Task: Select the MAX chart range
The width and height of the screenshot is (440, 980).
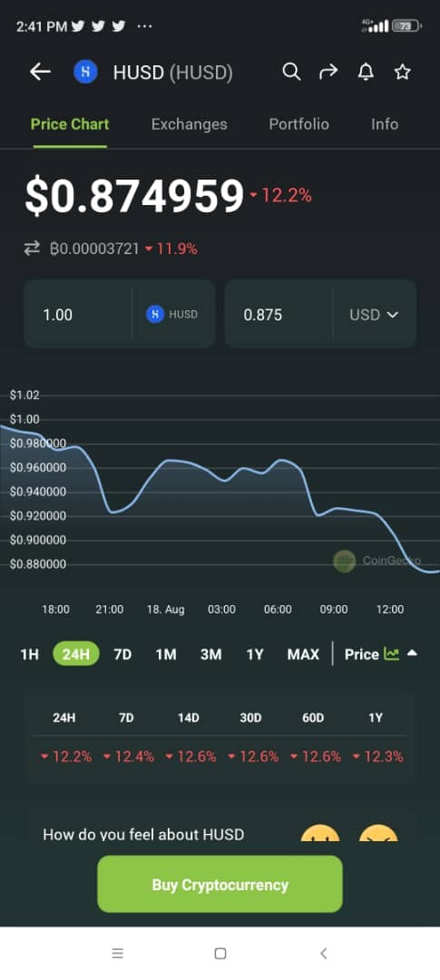Action: (x=303, y=654)
